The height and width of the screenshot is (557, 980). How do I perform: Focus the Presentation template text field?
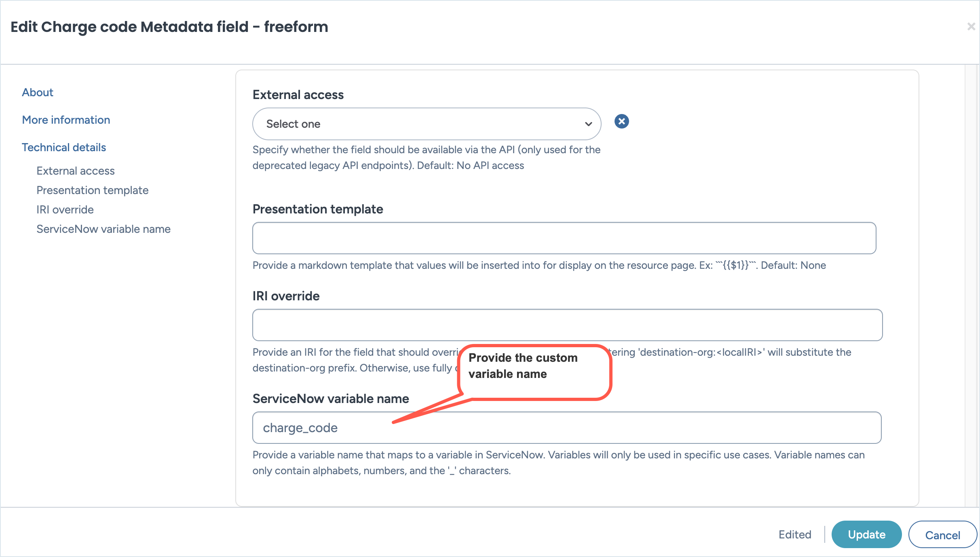coord(564,238)
